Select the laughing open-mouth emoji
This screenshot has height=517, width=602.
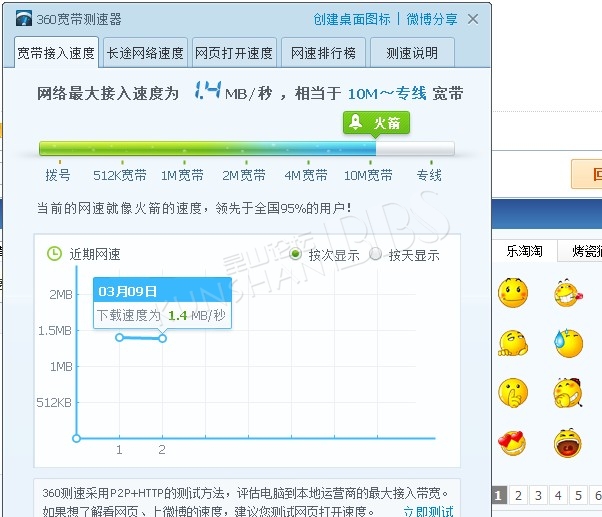pos(567,443)
